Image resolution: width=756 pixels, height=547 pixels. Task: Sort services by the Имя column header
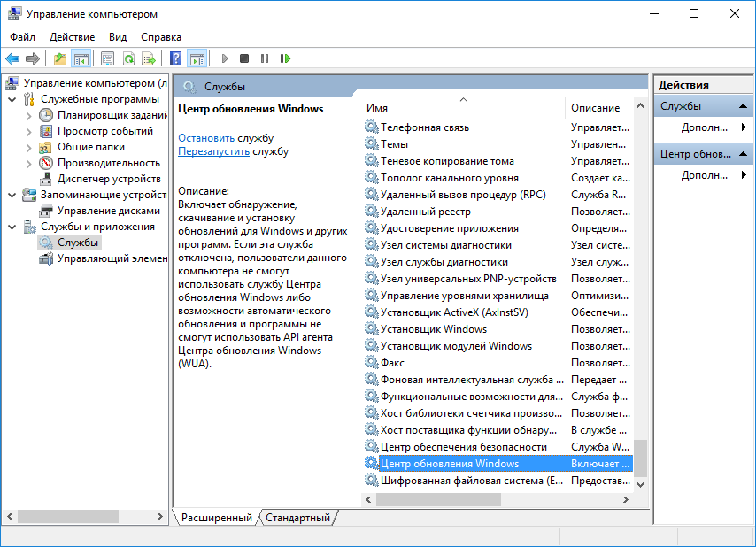click(x=463, y=108)
